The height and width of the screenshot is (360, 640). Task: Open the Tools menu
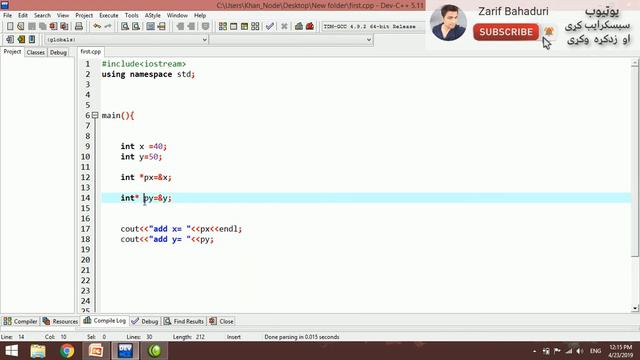point(131,16)
